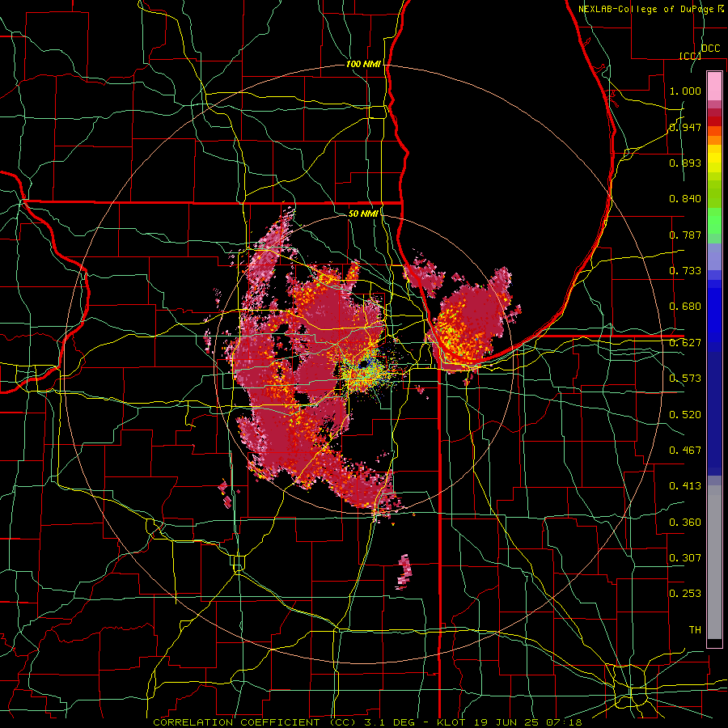Click the 100 NMI range ring label
The width and height of the screenshot is (728, 728).
click(363, 64)
